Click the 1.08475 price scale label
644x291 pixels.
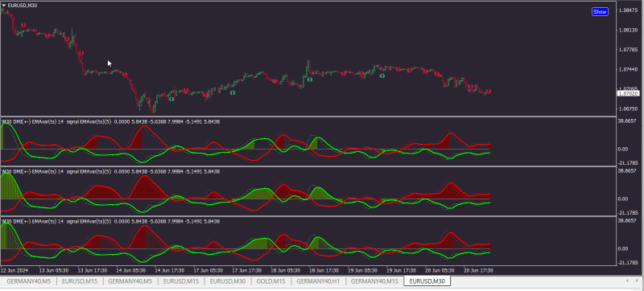pyautogui.click(x=628, y=10)
